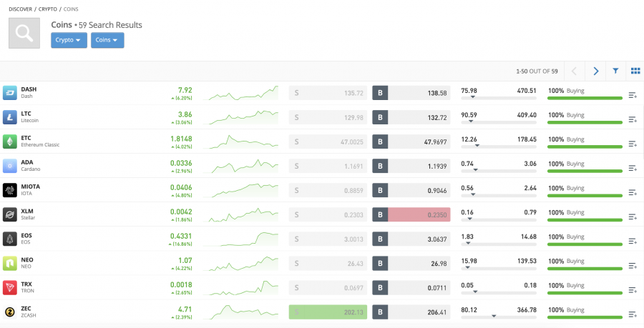
Task: Open the Ethereum Classic coin icon
Action: [10, 141]
